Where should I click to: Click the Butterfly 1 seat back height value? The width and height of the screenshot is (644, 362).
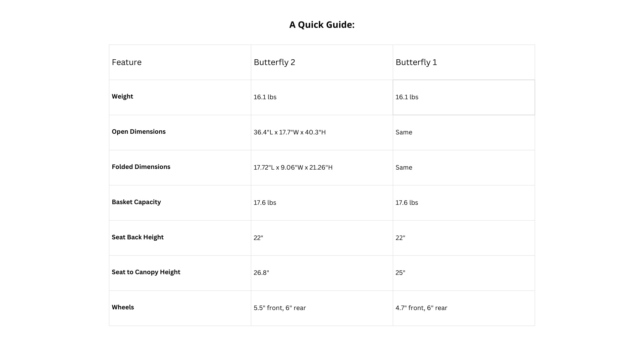(x=400, y=238)
